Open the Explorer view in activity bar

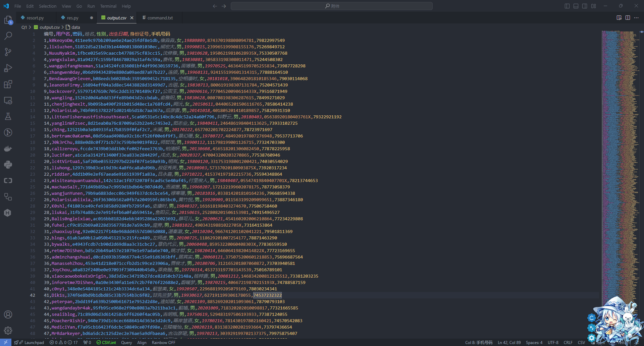click(8, 20)
